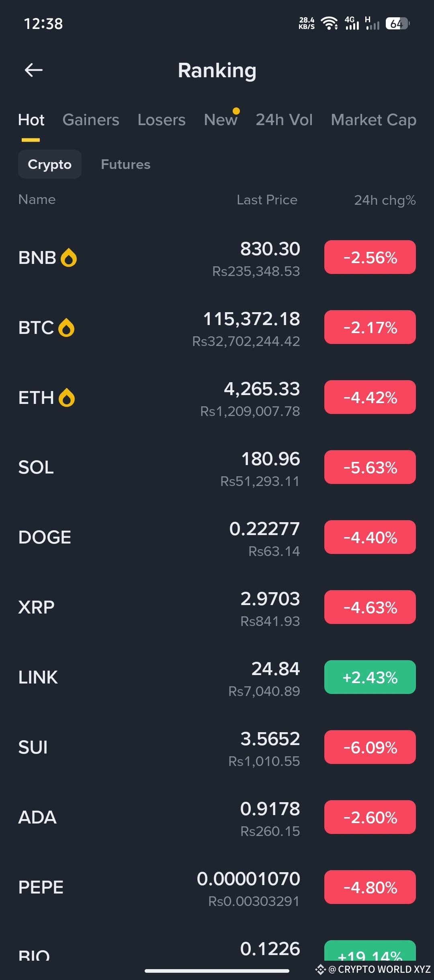Image resolution: width=434 pixels, height=980 pixels.
Task: Open the Market Cap tab
Action: [374, 120]
